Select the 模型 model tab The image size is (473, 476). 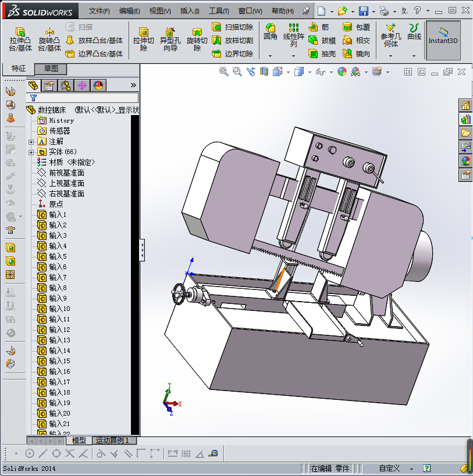(79, 440)
